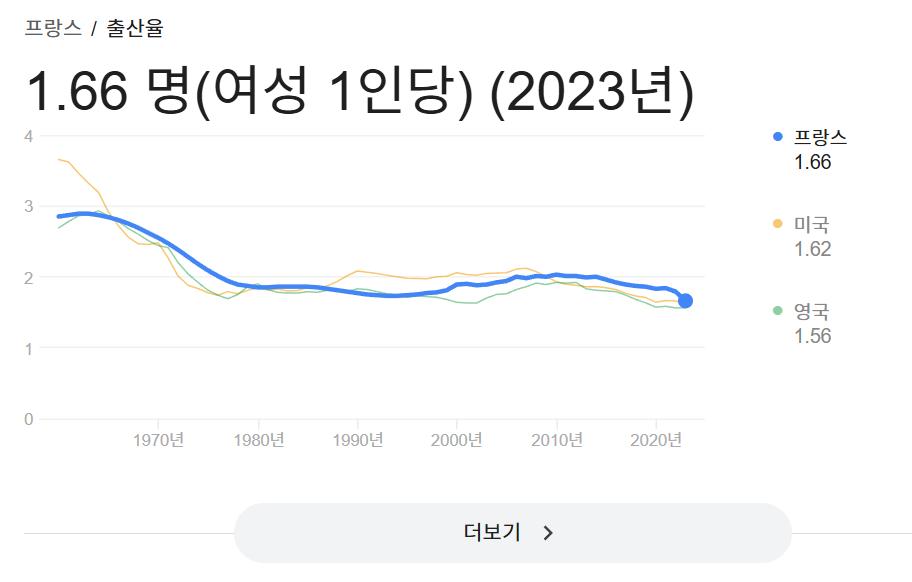Select the 프랑스 legend label
The width and height of the screenshot is (912, 582).
820,137
